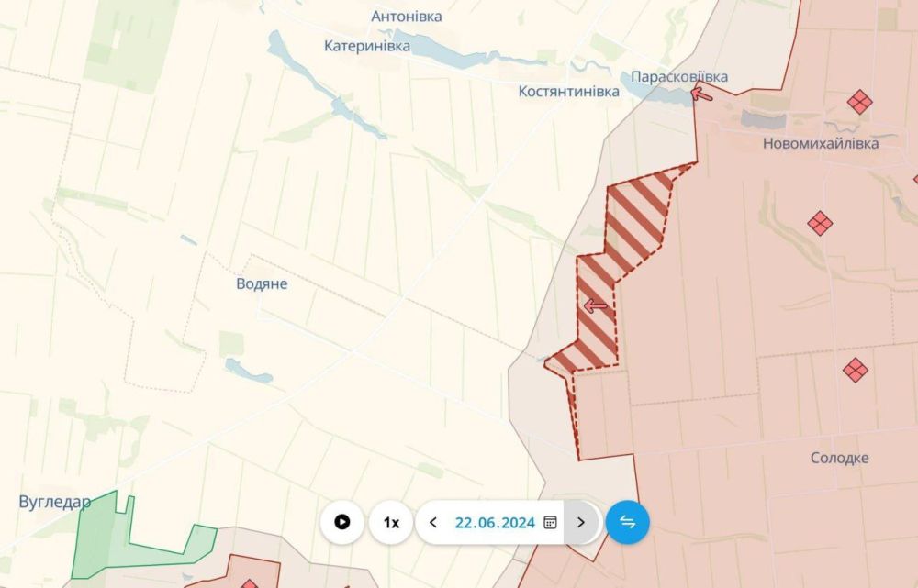Select the date 22.06.2024 field

pyautogui.click(x=495, y=523)
